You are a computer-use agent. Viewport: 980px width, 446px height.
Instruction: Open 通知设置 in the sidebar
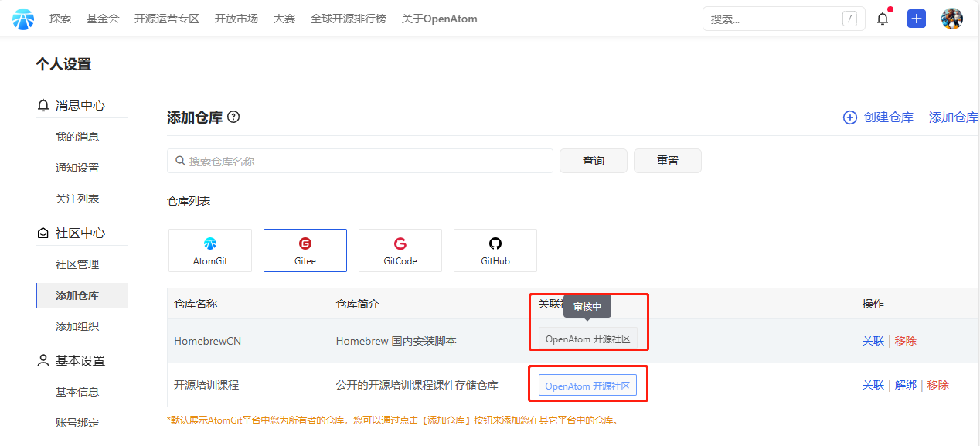pyautogui.click(x=77, y=168)
